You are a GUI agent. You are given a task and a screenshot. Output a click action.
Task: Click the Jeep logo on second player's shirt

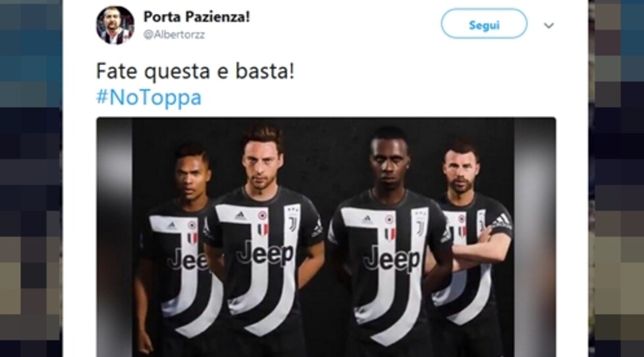(x=265, y=253)
